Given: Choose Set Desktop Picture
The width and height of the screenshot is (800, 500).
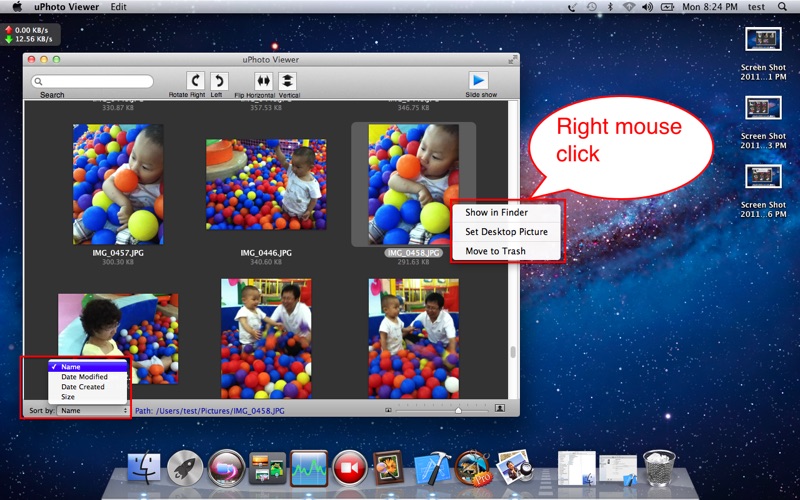Looking at the screenshot, I should point(506,232).
